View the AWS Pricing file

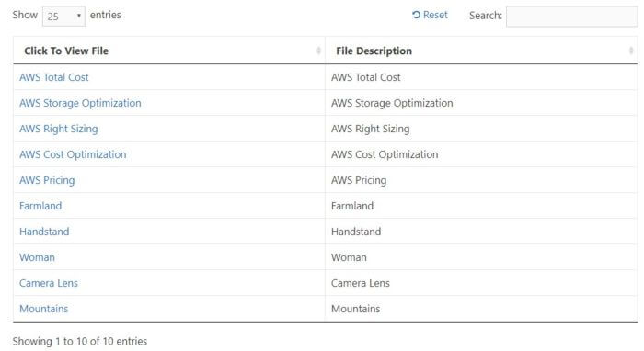tap(47, 180)
